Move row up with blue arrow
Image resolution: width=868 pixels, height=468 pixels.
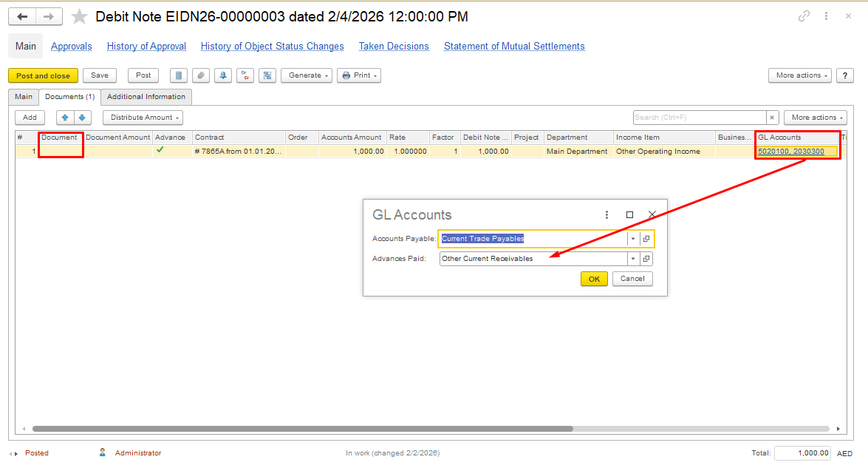[x=65, y=118]
